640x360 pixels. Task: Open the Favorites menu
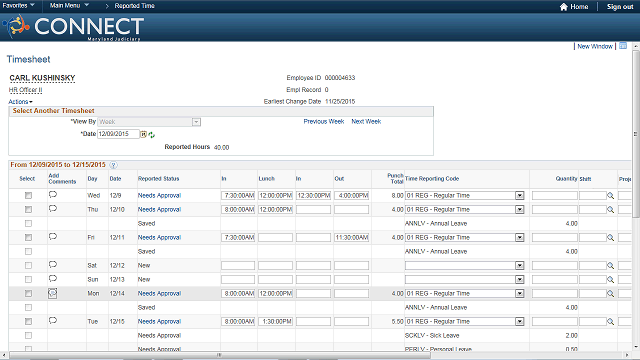[18, 6]
